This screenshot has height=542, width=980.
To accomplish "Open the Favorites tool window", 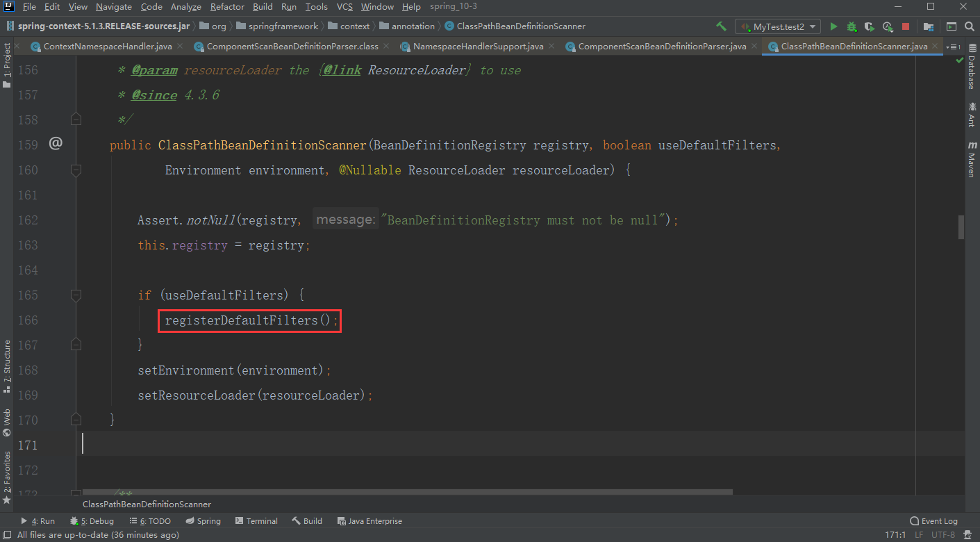I will (7, 477).
